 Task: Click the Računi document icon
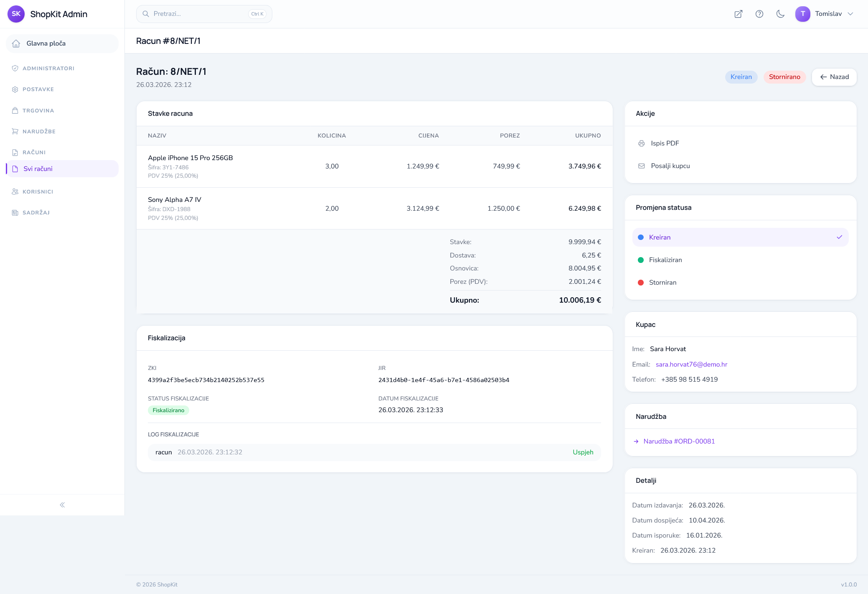coord(15,152)
